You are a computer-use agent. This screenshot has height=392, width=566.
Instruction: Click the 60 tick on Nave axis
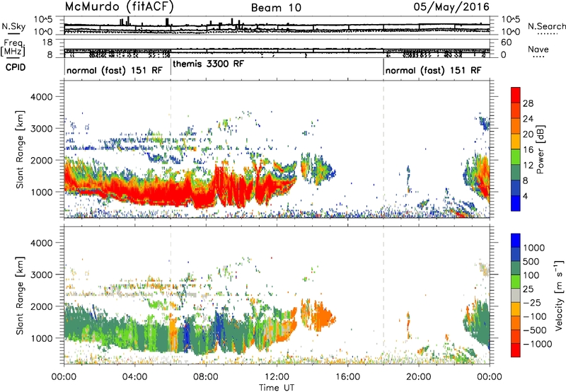(506, 42)
